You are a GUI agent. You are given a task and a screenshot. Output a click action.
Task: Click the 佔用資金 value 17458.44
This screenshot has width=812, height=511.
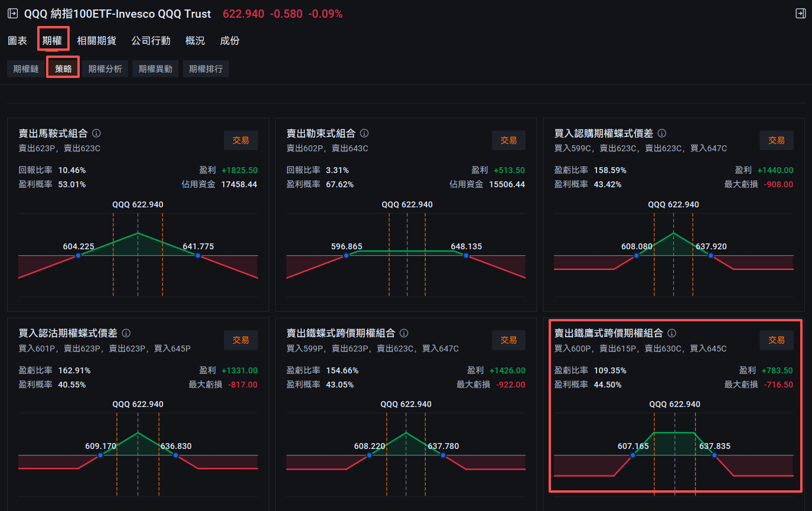(x=239, y=184)
